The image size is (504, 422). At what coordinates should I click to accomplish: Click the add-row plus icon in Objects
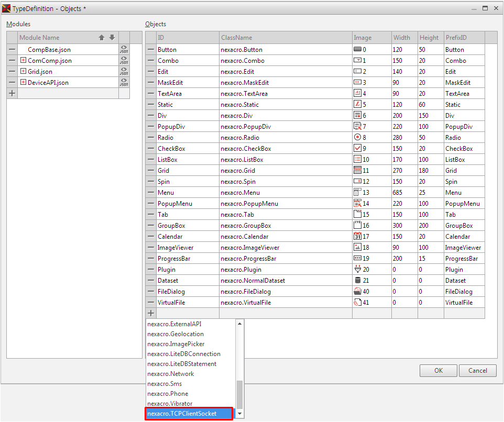click(x=151, y=313)
